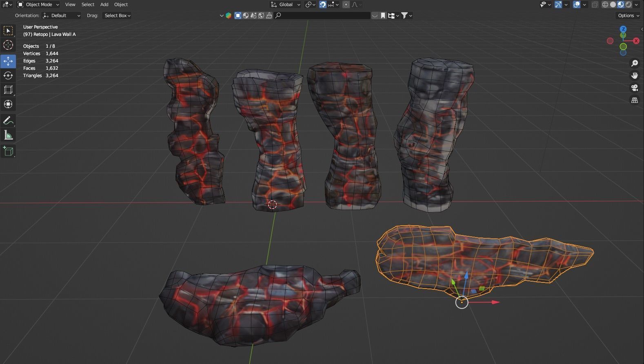Switch to Solid shading mode
The width and height of the screenshot is (644, 364).
[x=613, y=4]
